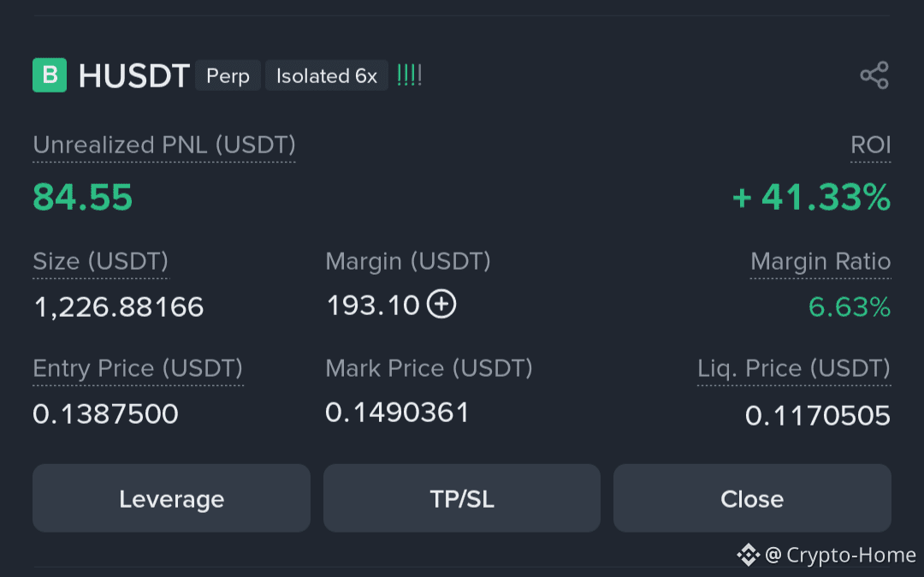Select the ROI percentage value +41.33%
This screenshot has height=577, width=924.
coord(811,198)
